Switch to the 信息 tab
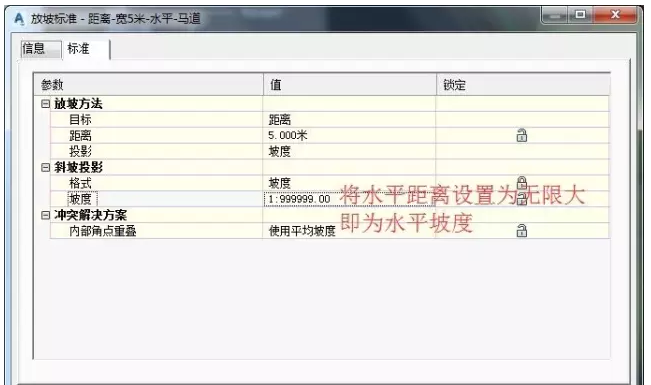The width and height of the screenshot is (651, 385). click(41, 49)
